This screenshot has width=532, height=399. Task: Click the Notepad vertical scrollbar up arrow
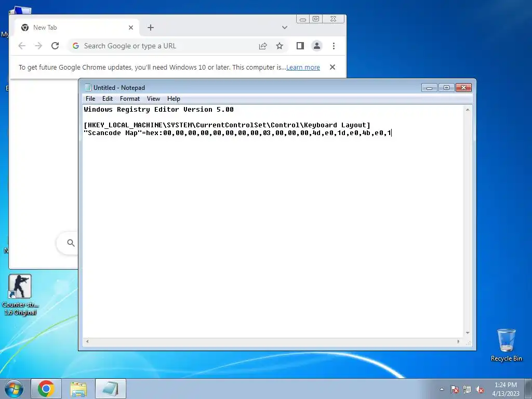tap(468, 110)
